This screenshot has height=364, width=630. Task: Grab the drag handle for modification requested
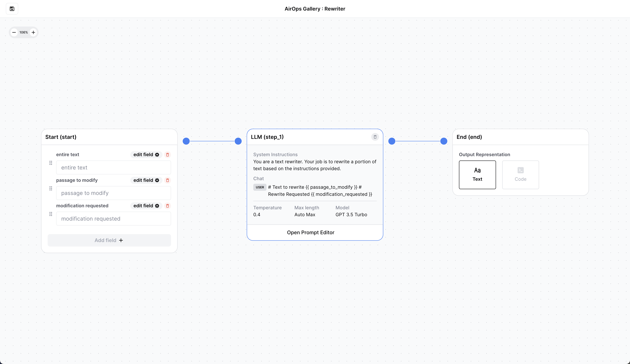click(51, 214)
